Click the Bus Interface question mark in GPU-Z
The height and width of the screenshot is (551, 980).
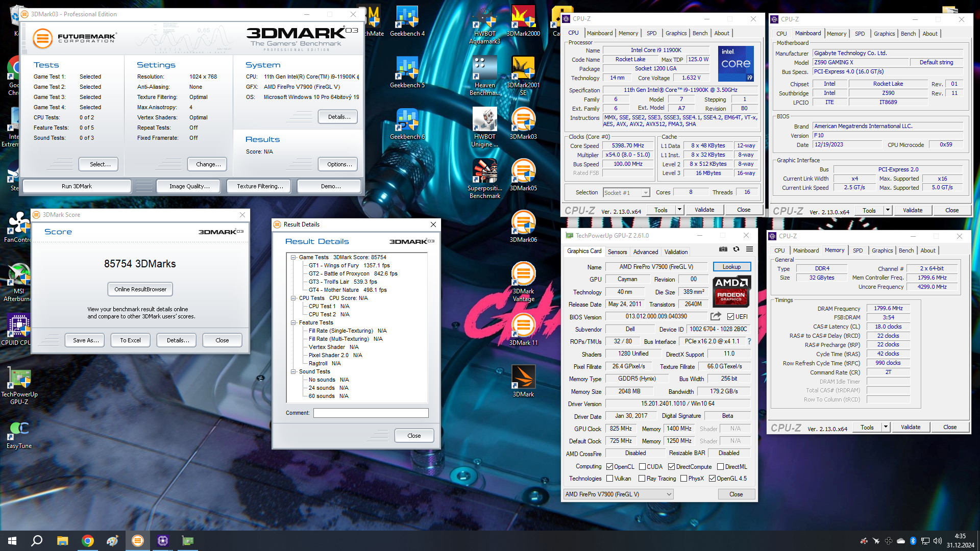click(749, 341)
